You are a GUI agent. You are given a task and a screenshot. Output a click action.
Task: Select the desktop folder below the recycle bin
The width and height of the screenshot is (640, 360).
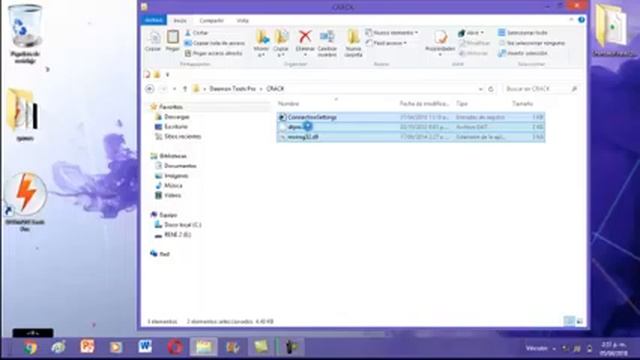click(x=24, y=115)
